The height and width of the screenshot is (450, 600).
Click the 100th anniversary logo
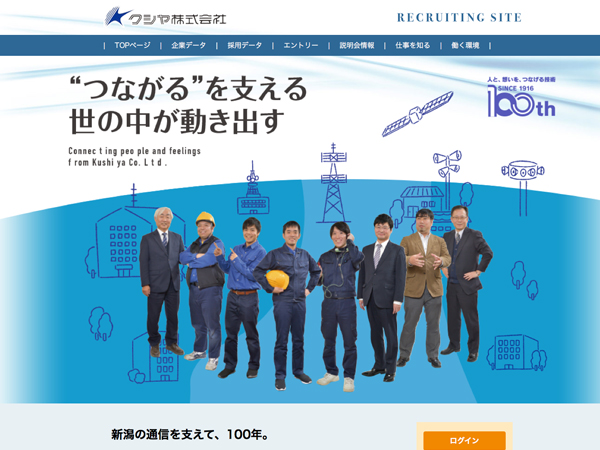[521, 97]
